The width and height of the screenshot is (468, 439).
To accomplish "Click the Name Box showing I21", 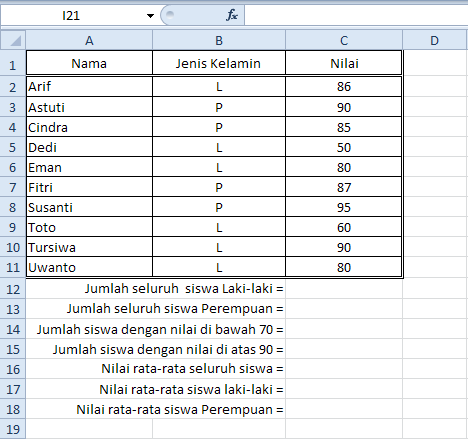I will click(x=71, y=16).
